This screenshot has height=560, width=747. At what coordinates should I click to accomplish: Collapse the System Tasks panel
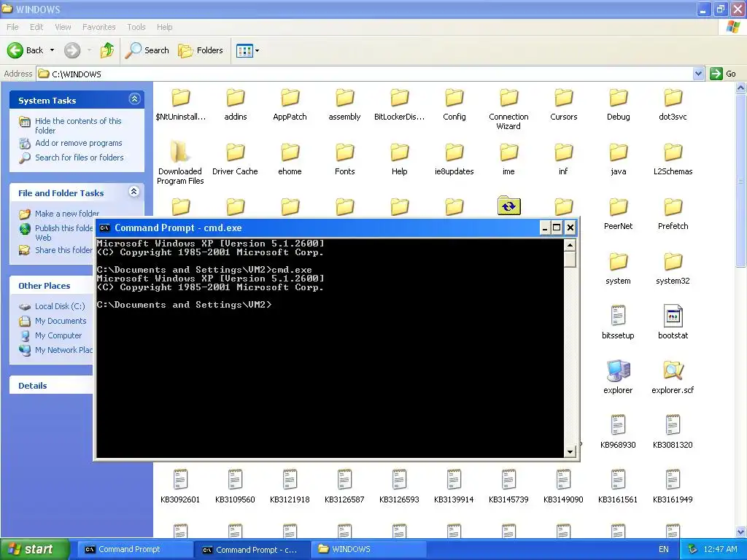(134, 99)
